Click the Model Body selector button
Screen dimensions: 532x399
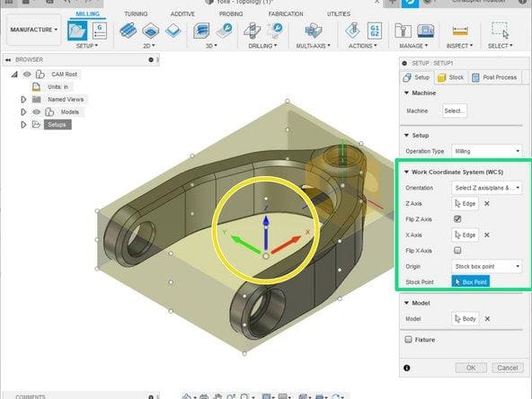[x=465, y=319]
